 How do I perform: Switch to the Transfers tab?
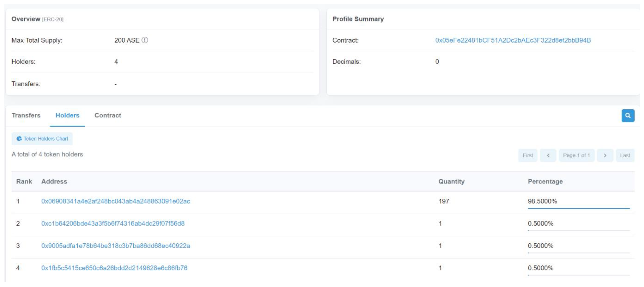click(x=26, y=115)
